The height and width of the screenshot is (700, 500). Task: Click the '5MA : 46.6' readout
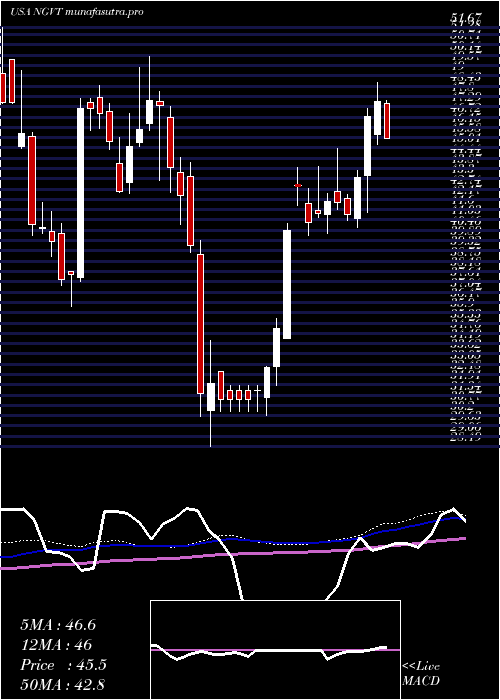coord(58,625)
